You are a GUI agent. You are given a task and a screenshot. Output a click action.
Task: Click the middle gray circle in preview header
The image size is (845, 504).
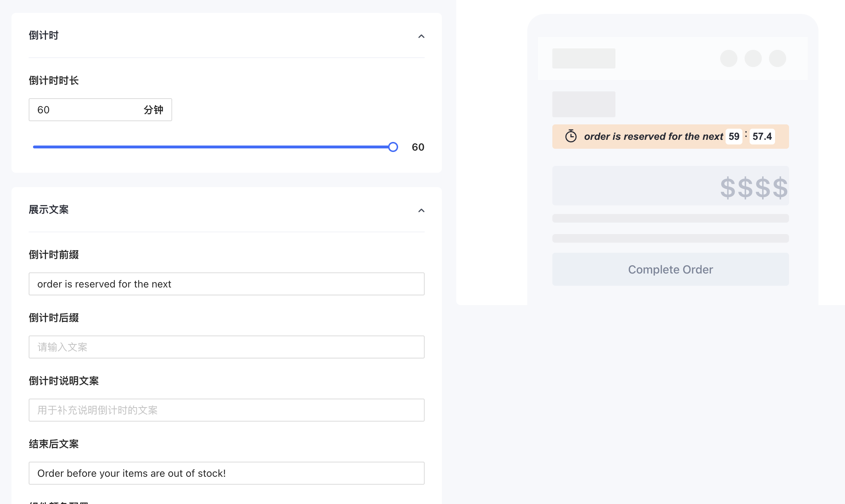[753, 58]
